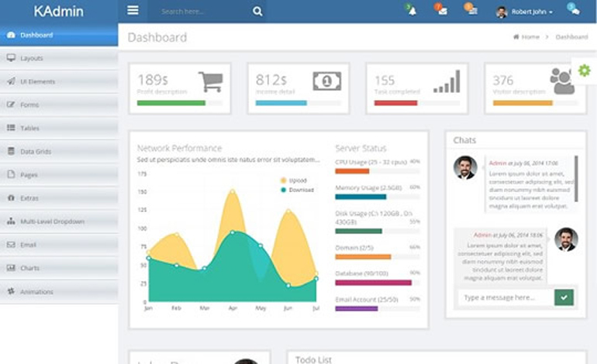Open the chat bubbles icon in header
Viewport: 597px width, 364px height.
coord(574,10)
